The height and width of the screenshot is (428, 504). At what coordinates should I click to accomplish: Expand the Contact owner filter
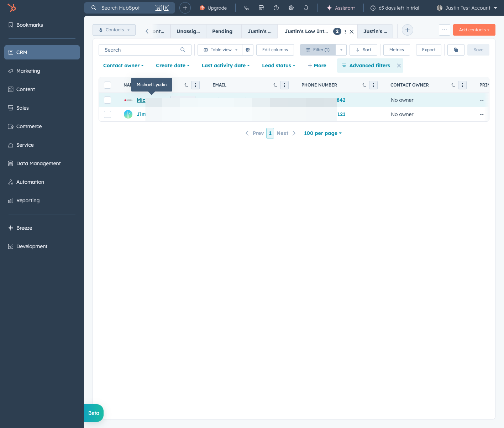click(124, 66)
